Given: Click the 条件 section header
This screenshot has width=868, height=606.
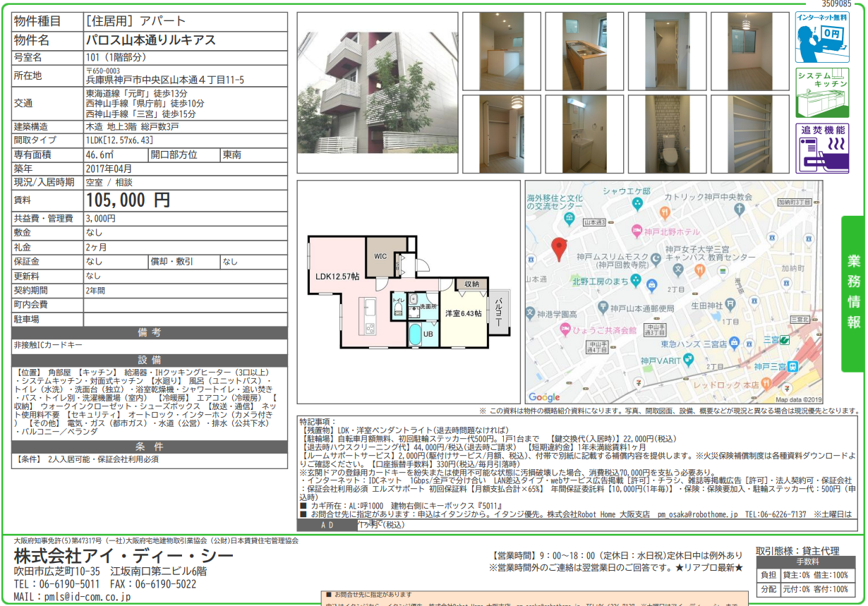Looking at the screenshot, I should pyautogui.click(x=150, y=447).
